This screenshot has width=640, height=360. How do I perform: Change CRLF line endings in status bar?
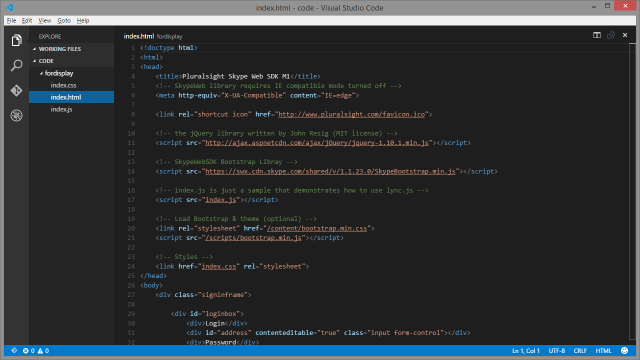(x=580, y=351)
